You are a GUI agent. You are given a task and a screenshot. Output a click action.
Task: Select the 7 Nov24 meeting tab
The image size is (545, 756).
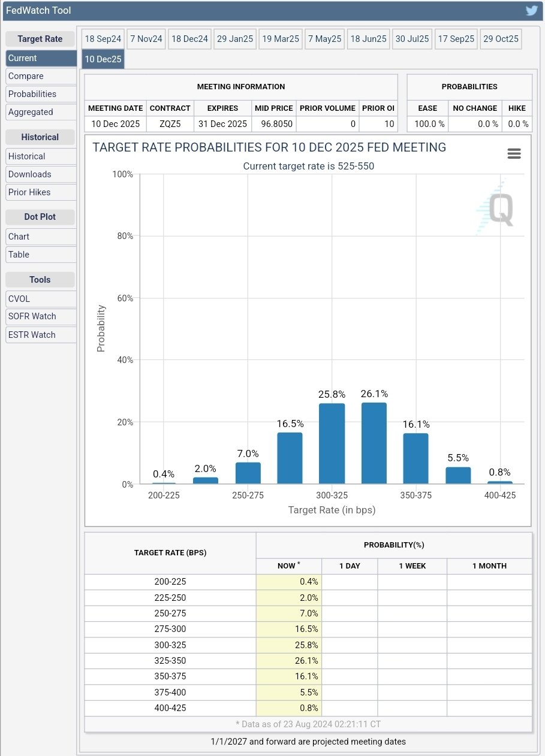tap(146, 39)
